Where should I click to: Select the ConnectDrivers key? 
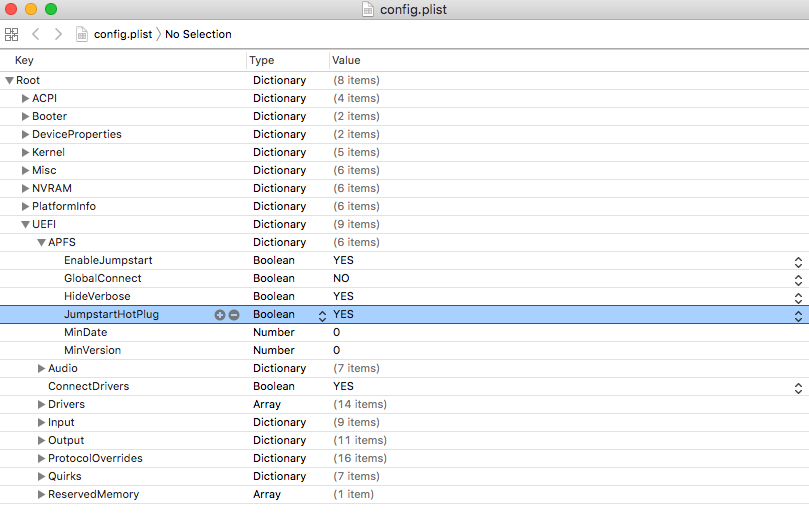(89, 386)
